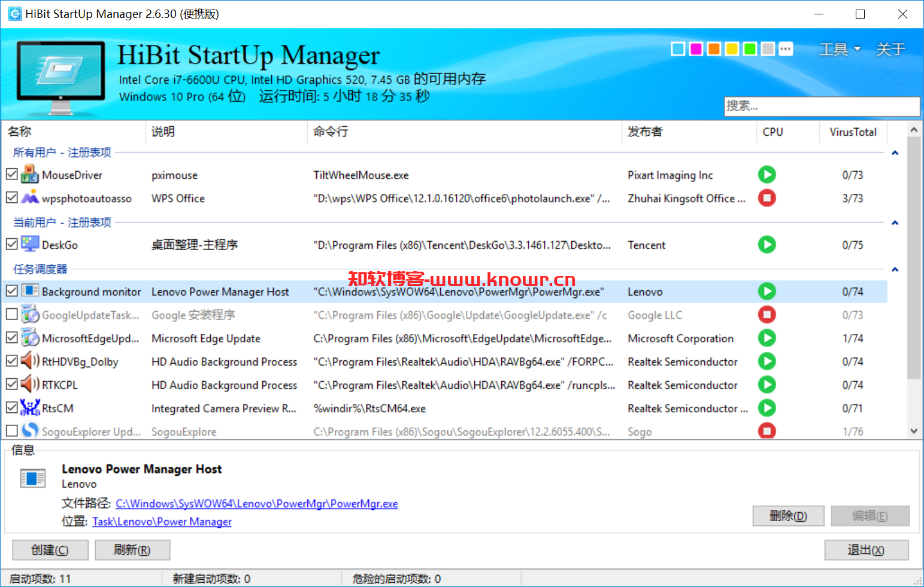
Task: Click the RtHDVBg_Dolby speaker icon
Action: [30, 361]
